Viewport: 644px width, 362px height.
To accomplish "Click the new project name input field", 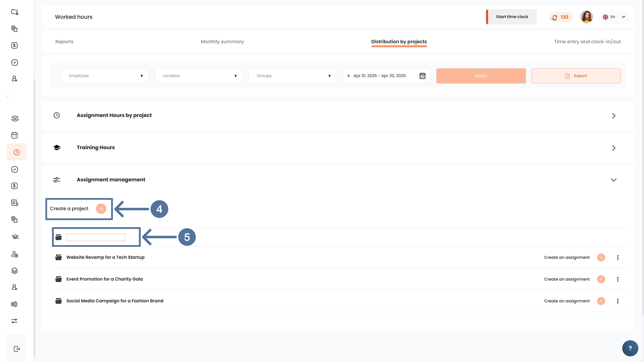I will [x=96, y=237].
